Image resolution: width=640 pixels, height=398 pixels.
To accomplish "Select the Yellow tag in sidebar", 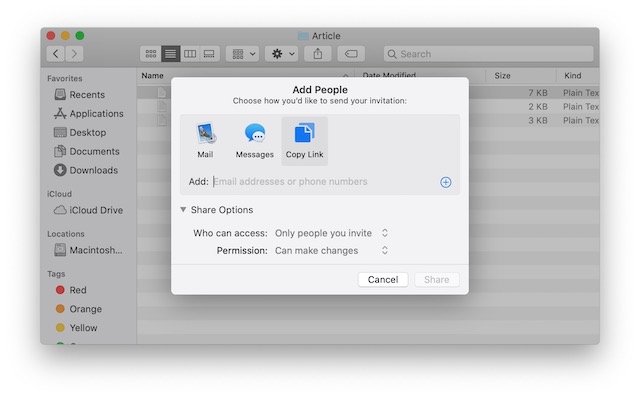I will click(x=77, y=327).
